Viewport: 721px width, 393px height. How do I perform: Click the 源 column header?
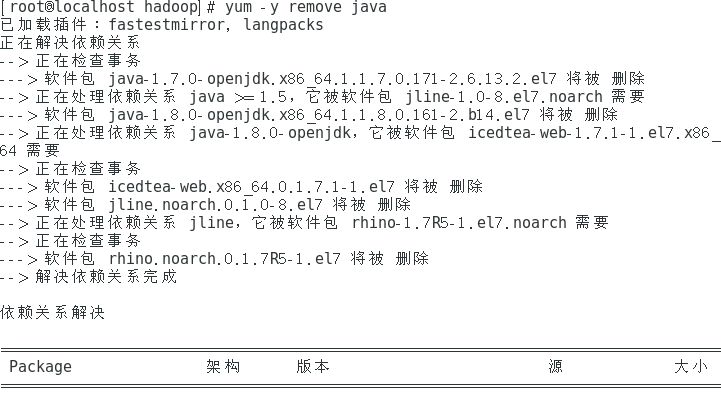(x=555, y=366)
